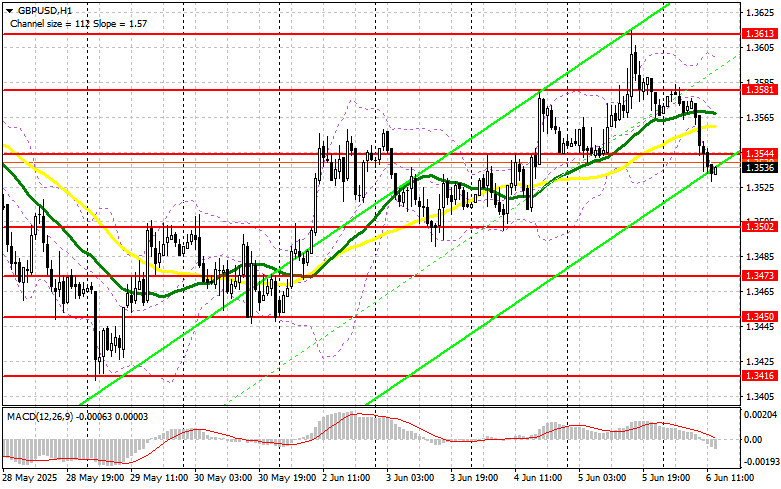Click the '3 Jun 19:00' time label

[x=474, y=478]
